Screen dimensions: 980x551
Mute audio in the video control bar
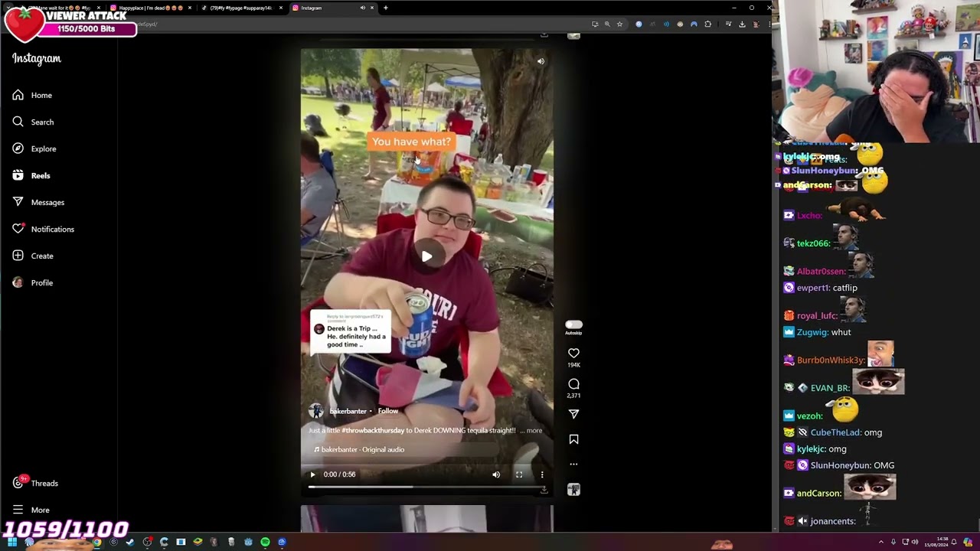click(496, 474)
